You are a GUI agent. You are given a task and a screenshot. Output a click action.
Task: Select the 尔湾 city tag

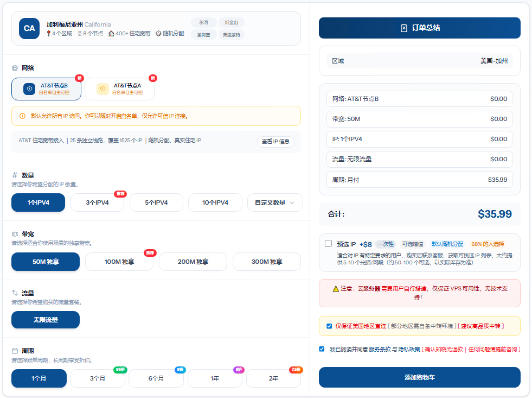203,23
